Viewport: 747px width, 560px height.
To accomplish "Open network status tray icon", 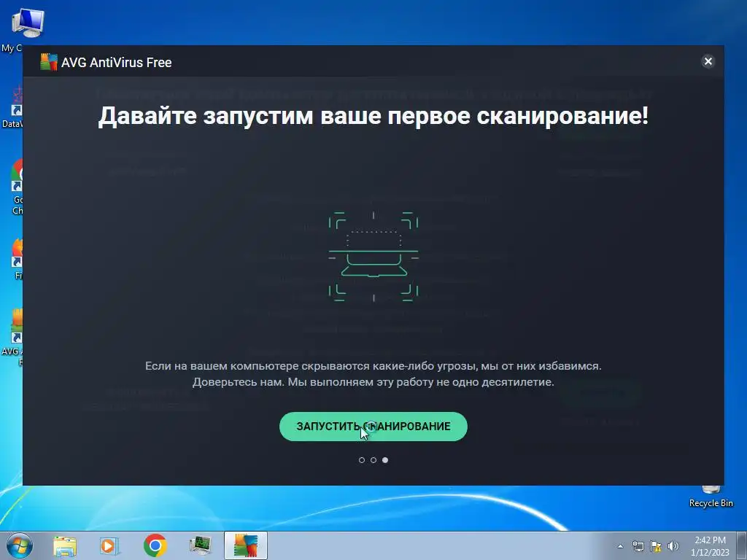I will pyautogui.click(x=638, y=546).
